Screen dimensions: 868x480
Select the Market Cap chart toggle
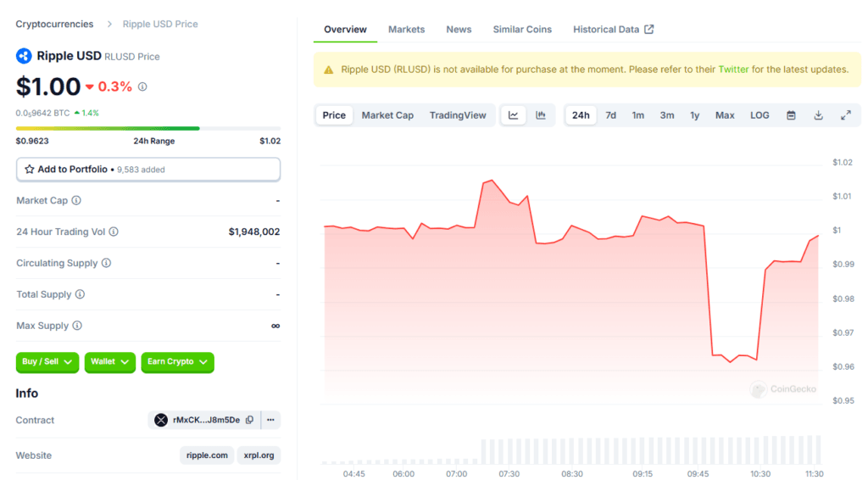(387, 115)
